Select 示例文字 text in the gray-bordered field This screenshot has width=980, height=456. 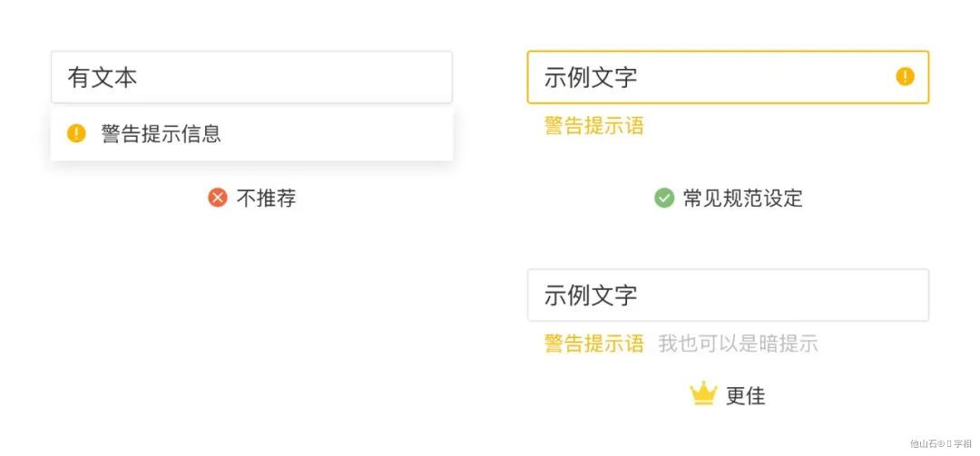tap(591, 295)
